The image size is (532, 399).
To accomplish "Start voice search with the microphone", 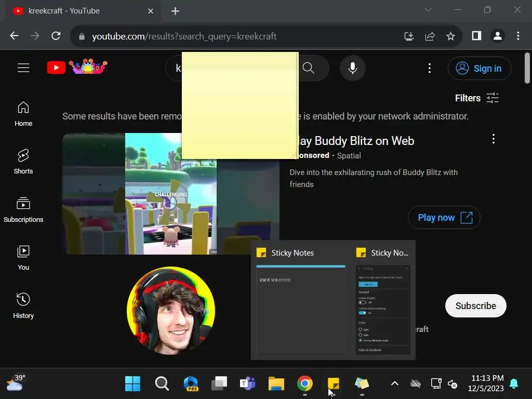I will point(353,68).
